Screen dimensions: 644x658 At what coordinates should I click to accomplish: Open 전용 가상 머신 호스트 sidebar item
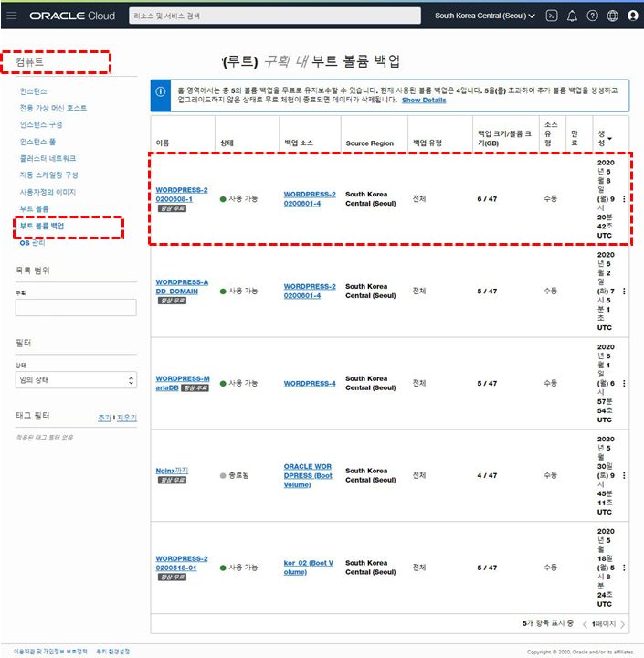pyautogui.click(x=53, y=108)
